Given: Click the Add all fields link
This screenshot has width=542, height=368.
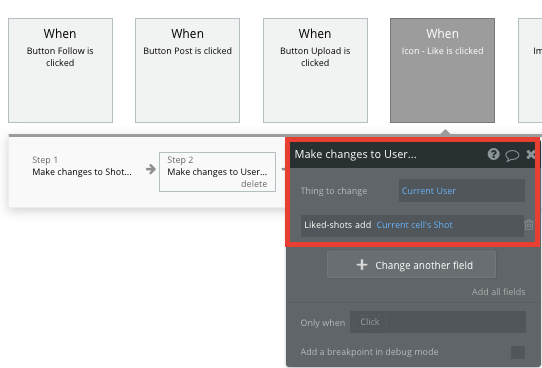Looking at the screenshot, I should click(498, 292).
